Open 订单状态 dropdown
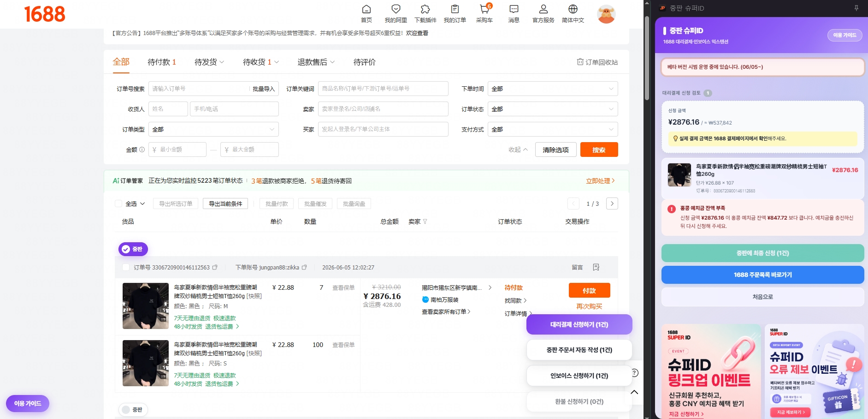 click(553, 109)
